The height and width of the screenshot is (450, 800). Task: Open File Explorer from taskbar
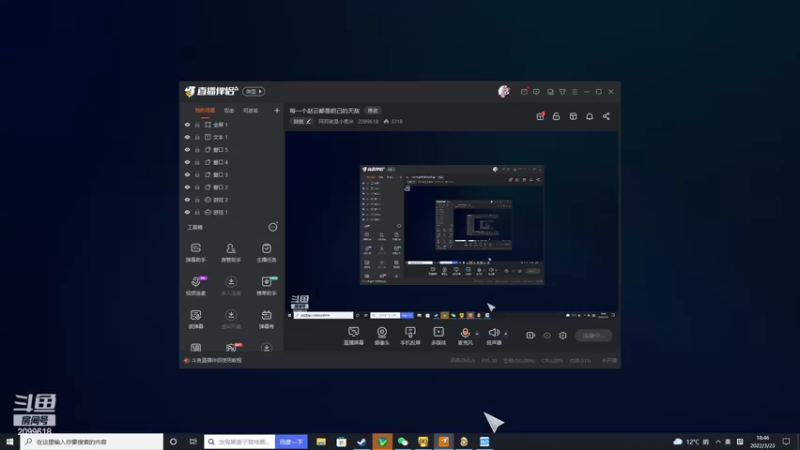[321, 442]
